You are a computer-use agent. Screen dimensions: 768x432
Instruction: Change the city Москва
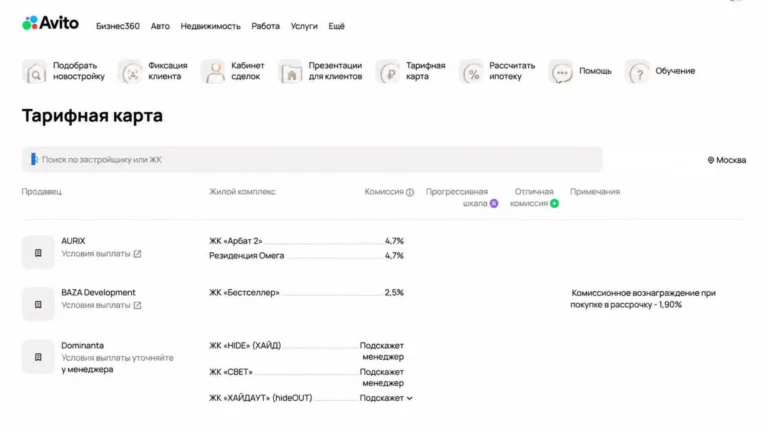click(727, 160)
